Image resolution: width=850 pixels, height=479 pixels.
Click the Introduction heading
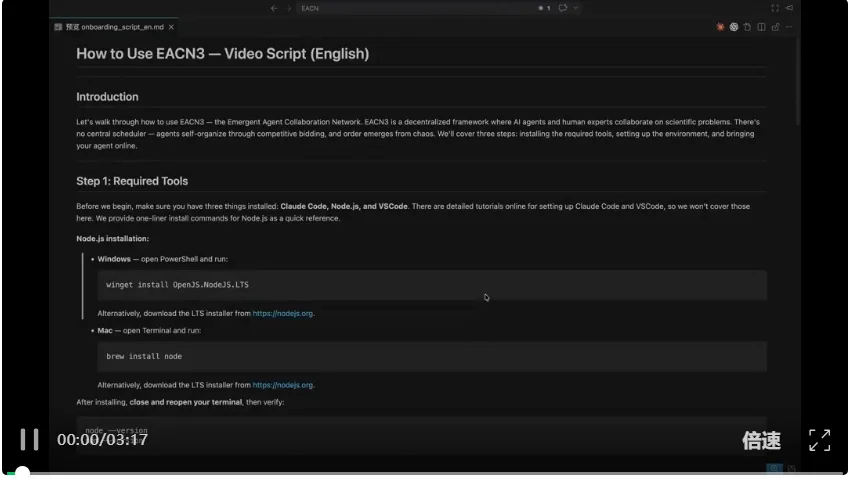point(107,97)
